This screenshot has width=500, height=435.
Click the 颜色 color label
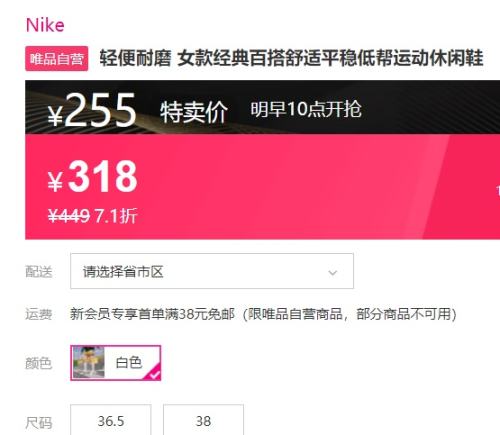click(39, 363)
